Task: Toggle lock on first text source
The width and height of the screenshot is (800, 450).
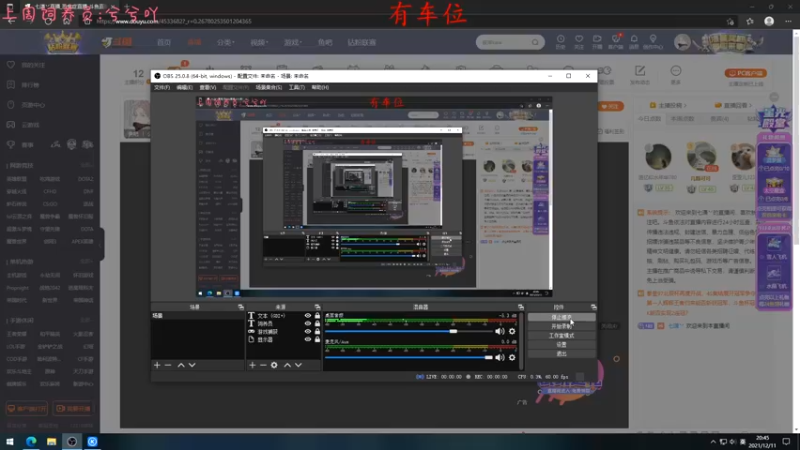Action: (x=317, y=316)
